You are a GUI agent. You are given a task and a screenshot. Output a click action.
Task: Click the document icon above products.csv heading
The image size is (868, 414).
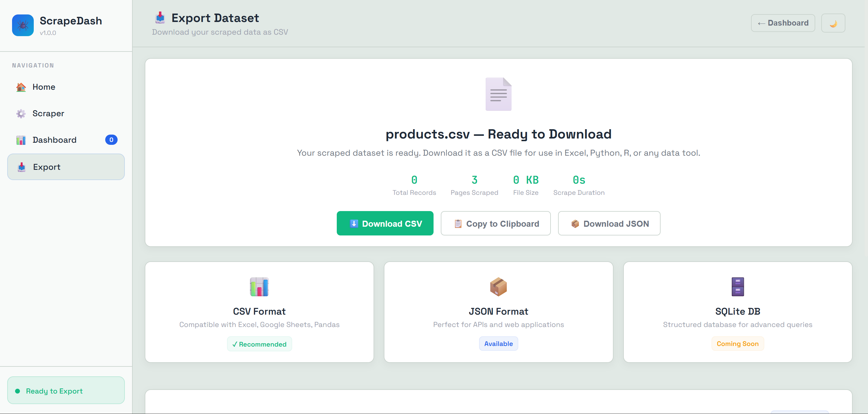click(x=498, y=94)
